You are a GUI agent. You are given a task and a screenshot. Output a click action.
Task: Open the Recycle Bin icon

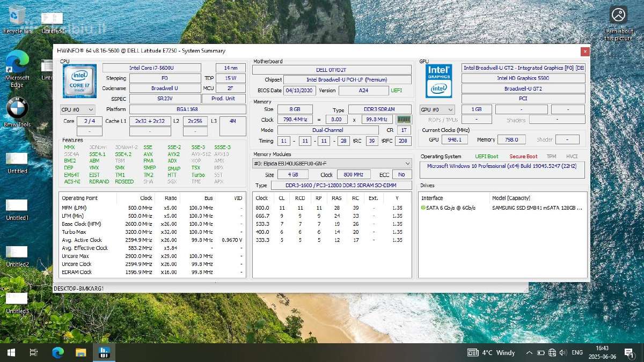click(x=17, y=19)
